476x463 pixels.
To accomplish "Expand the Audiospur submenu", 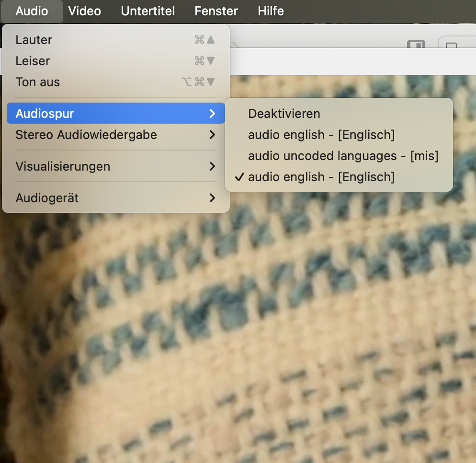I will pos(116,113).
